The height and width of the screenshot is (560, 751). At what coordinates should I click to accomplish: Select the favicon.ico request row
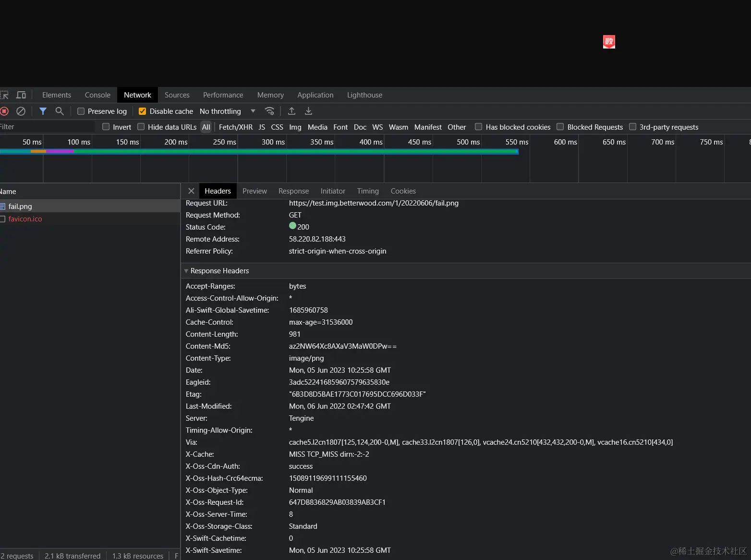coord(90,219)
